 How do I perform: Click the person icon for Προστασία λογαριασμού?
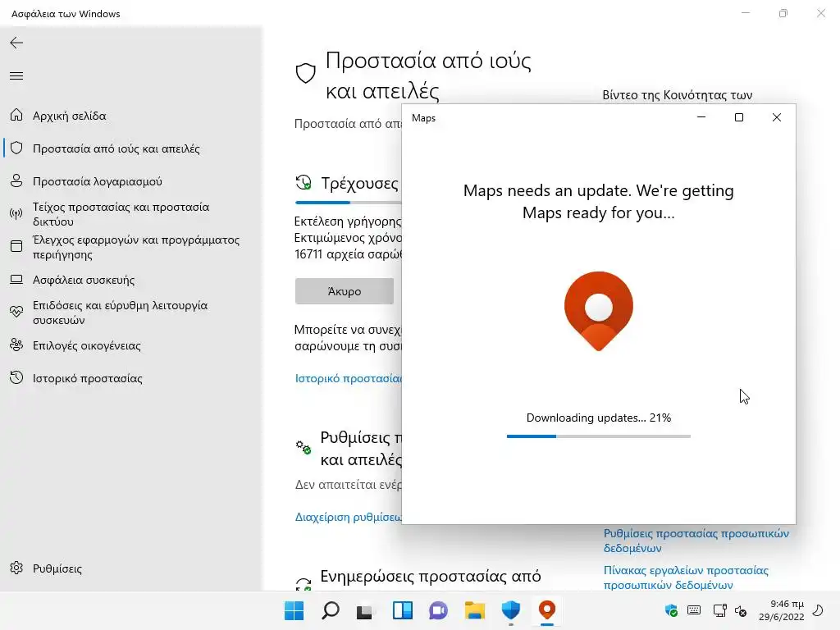(16, 181)
